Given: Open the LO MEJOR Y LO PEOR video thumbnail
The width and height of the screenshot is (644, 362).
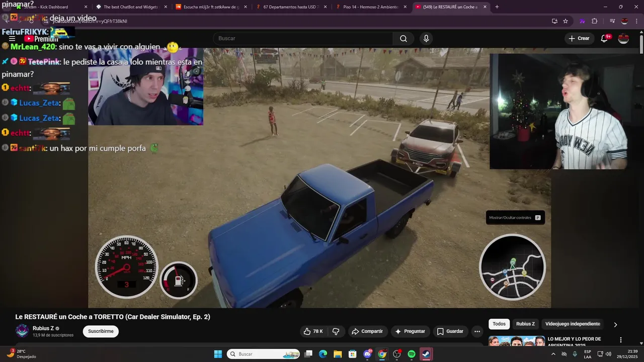Looking at the screenshot, I should pyautogui.click(x=517, y=341).
